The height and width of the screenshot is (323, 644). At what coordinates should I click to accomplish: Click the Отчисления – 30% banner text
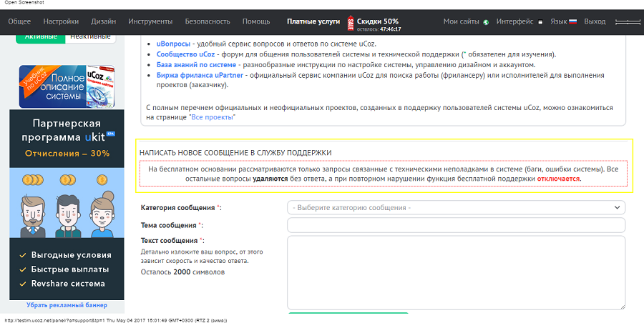(67, 154)
